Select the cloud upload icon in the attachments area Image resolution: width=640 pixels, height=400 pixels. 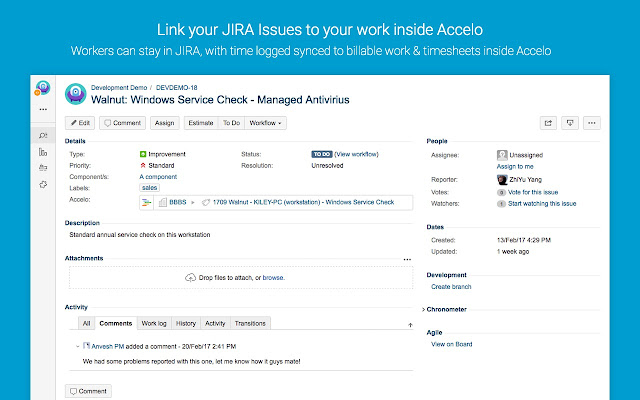(x=190, y=278)
